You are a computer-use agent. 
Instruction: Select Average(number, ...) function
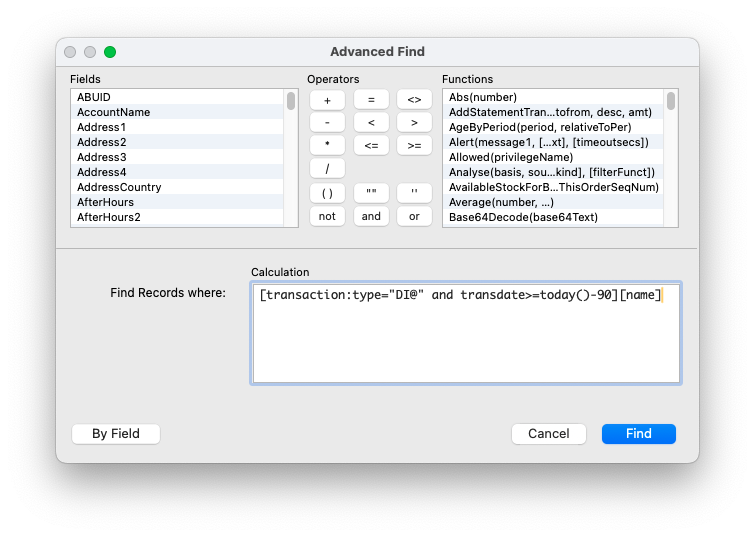501,202
